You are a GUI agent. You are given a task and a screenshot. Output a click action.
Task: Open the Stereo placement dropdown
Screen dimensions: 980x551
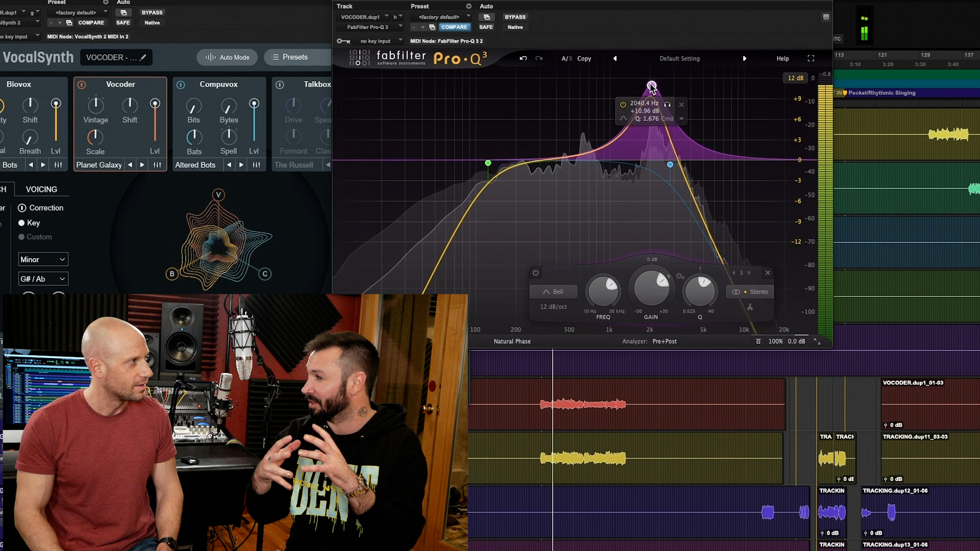click(750, 292)
